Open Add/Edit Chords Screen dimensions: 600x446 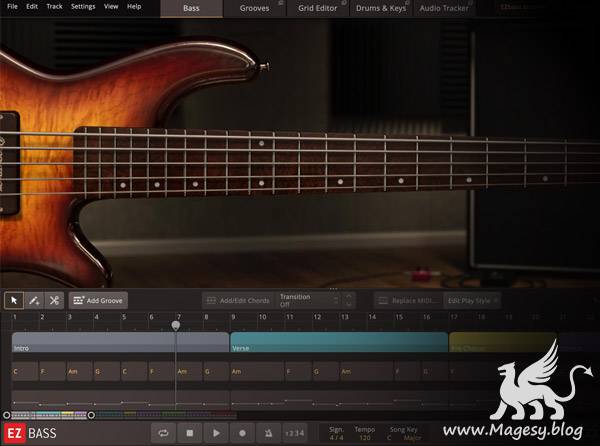(x=238, y=301)
